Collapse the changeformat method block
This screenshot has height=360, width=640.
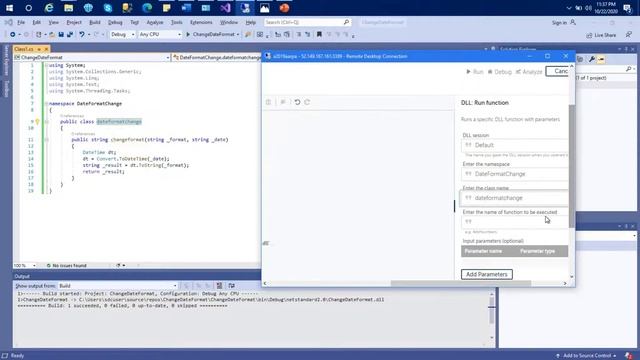47,140
